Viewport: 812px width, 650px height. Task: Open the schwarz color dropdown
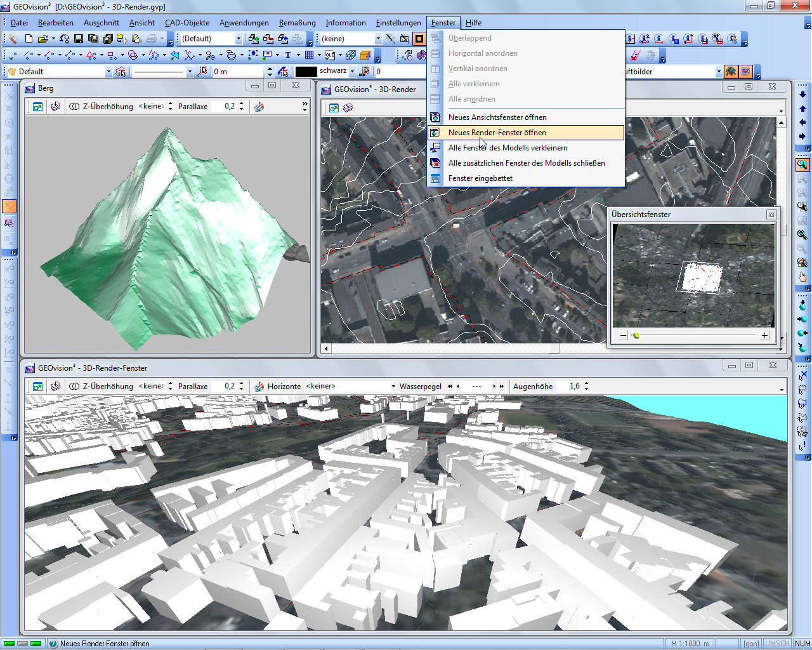point(353,72)
